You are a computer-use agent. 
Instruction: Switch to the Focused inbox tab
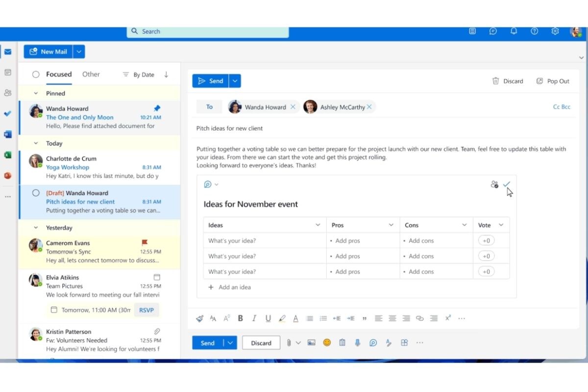(59, 74)
